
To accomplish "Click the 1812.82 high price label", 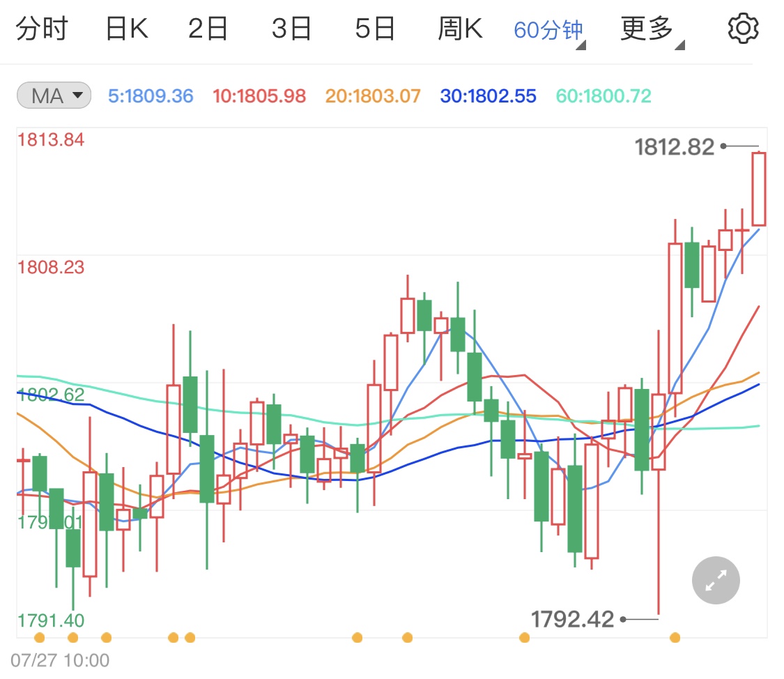I will (675, 147).
